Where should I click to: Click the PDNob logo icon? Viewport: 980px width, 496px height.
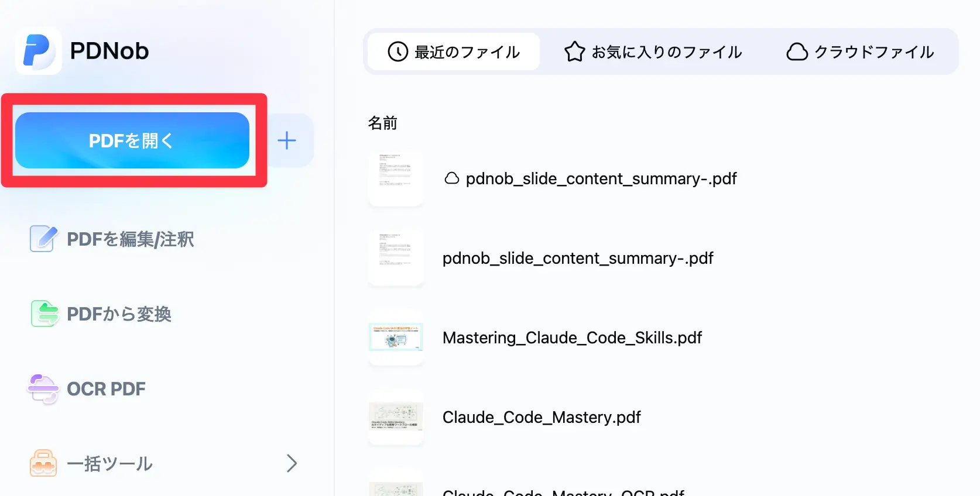click(39, 51)
